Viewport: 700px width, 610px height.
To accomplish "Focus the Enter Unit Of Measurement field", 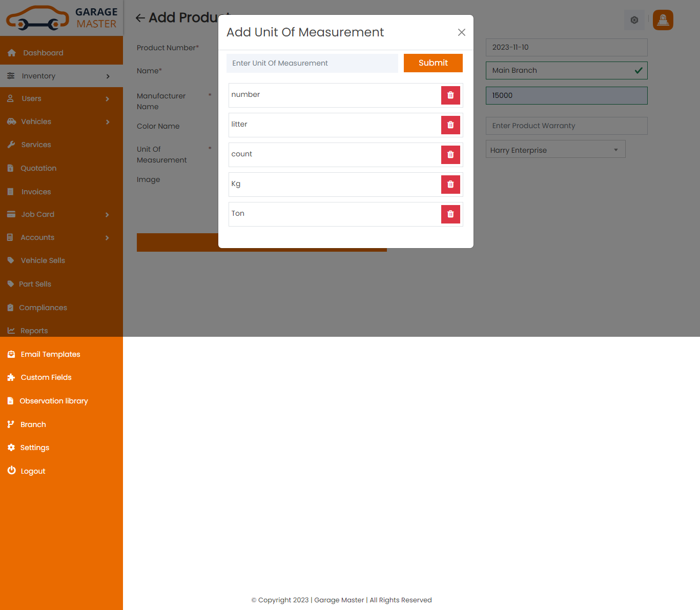I will (312, 63).
